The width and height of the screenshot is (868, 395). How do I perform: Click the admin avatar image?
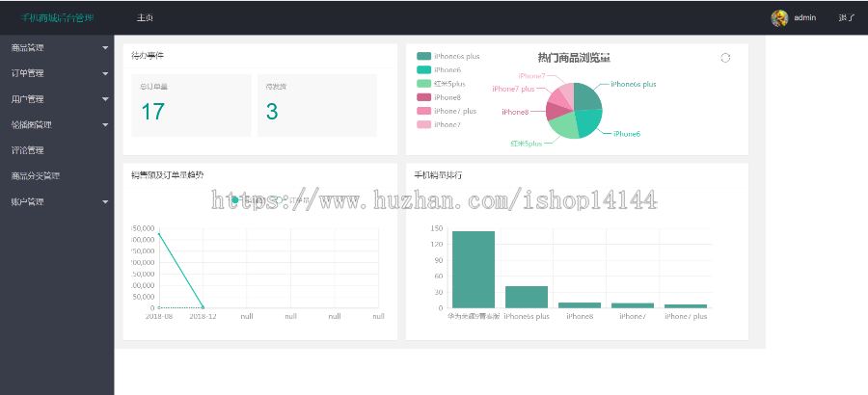pos(779,18)
